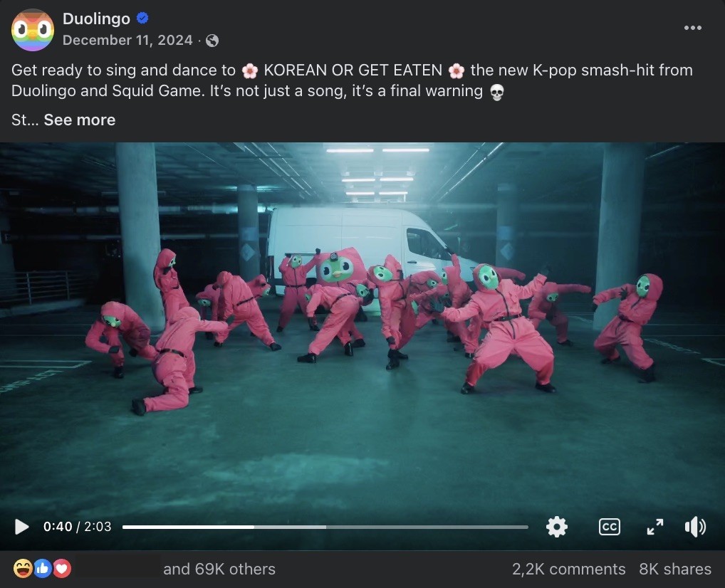Screen dimensions: 725x588
Task: Open the Duolingo page name link
Action: click(x=96, y=19)
